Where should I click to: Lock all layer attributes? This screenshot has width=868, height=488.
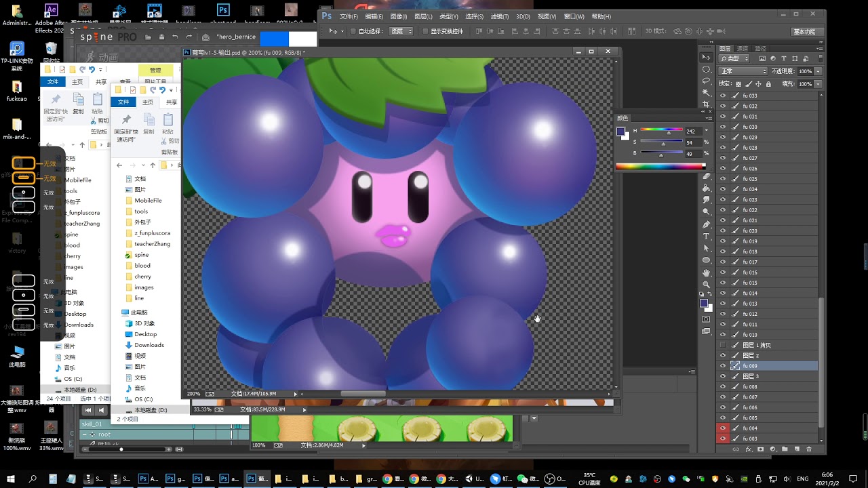pos(768,84)
